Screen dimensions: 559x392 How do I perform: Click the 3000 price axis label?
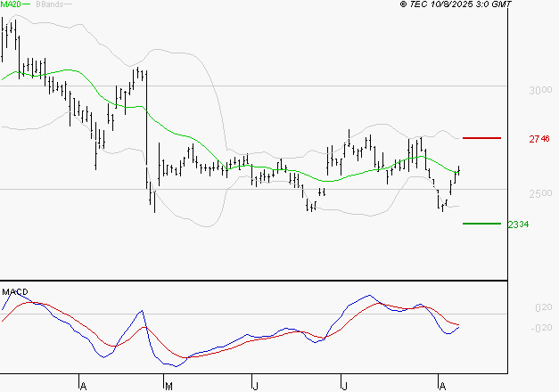pyautogui.click(x=540, y=90)
